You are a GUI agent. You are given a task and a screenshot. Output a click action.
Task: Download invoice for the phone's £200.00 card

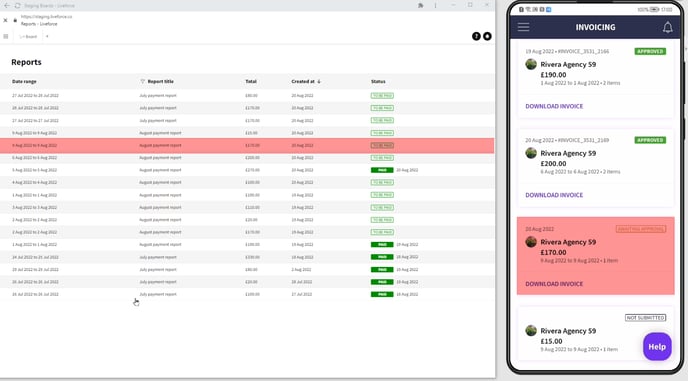click(x=554, y=195)
